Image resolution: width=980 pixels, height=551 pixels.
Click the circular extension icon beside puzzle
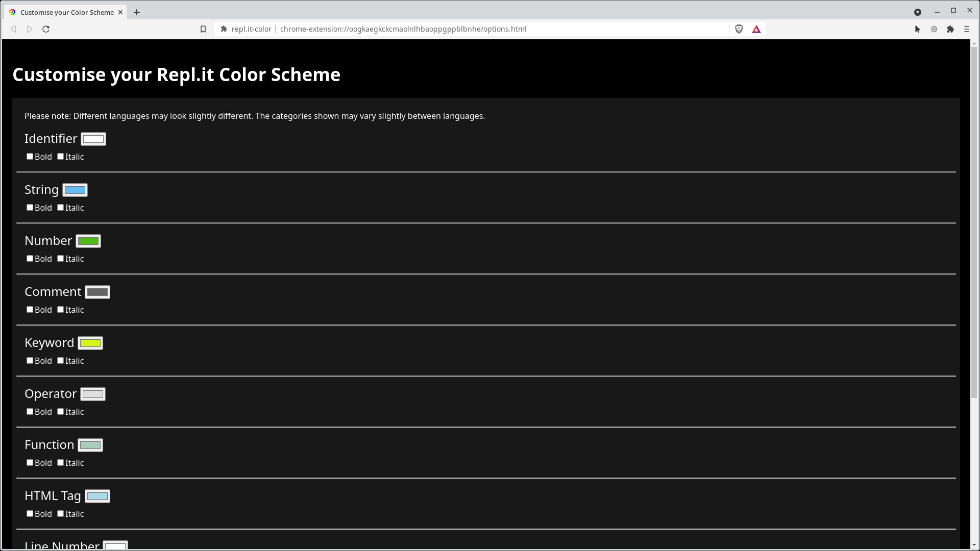[x=934, y=29]
